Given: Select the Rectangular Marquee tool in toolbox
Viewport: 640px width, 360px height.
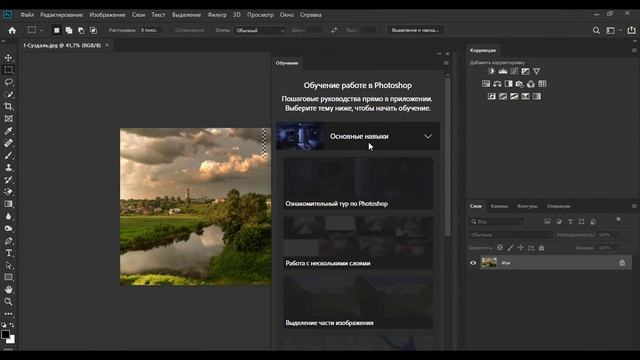Looking at the screenshot, I should pyautogui.click(x=8, y=70).
